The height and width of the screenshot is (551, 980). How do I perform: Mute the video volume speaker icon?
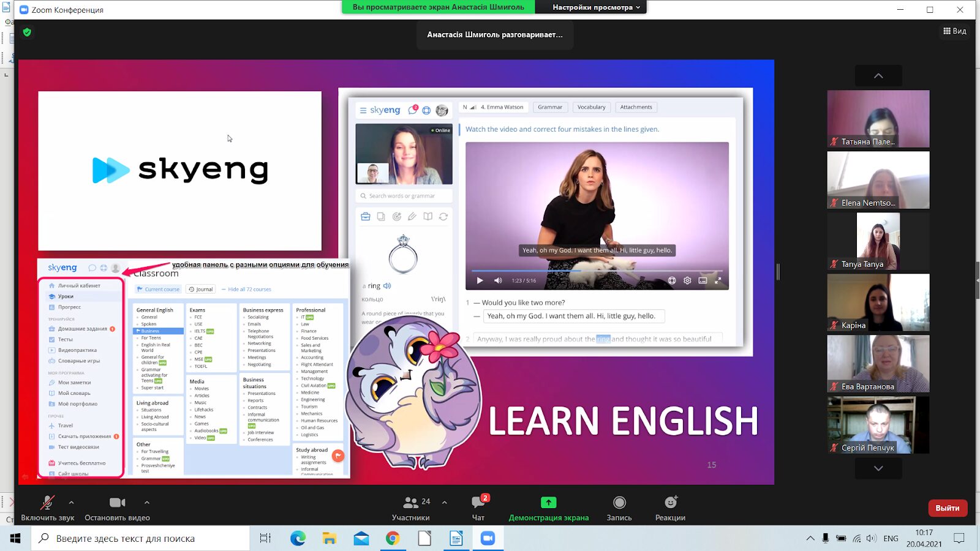pyautogui.click(x=498, y=280)
